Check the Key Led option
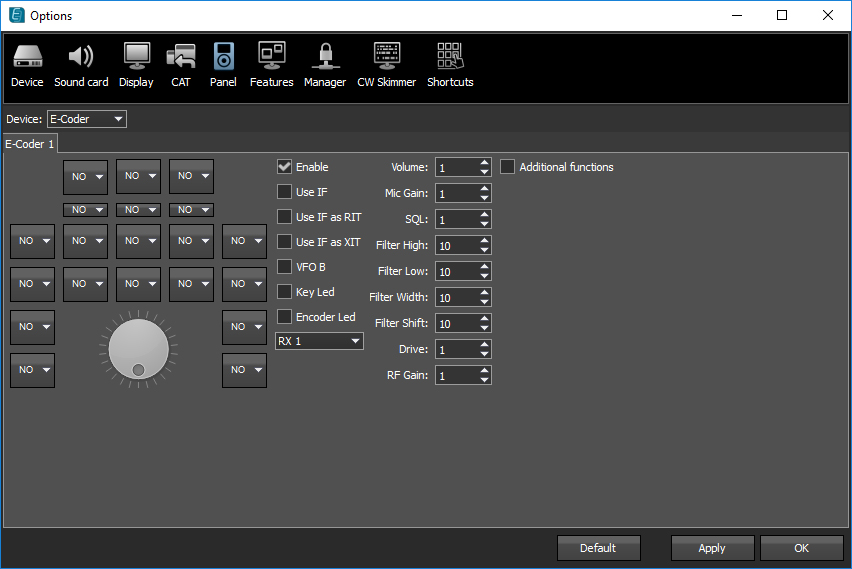Image resolution: width=852 pixels, height=569 pixels. [x=285, y=292]
